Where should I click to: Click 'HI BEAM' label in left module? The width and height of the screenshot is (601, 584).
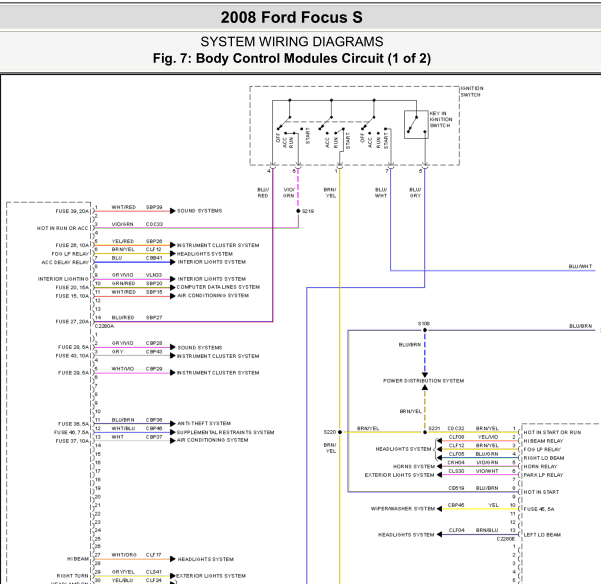[x=78, y=559]
